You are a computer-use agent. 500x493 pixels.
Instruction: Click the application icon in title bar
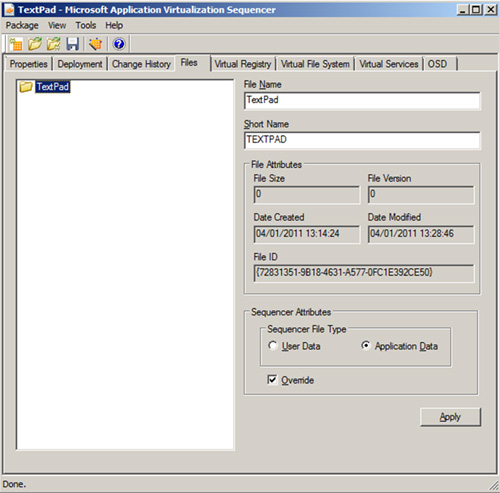[x=9, y=10]
